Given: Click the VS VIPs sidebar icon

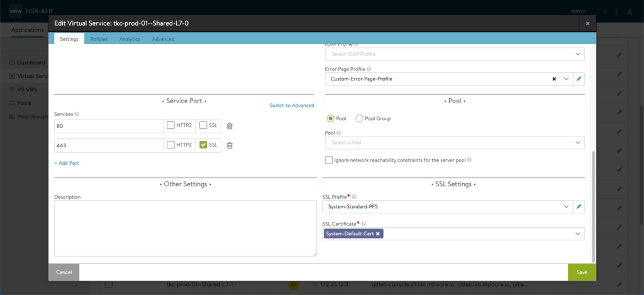Looking at the screenshot, I should 12,89.
